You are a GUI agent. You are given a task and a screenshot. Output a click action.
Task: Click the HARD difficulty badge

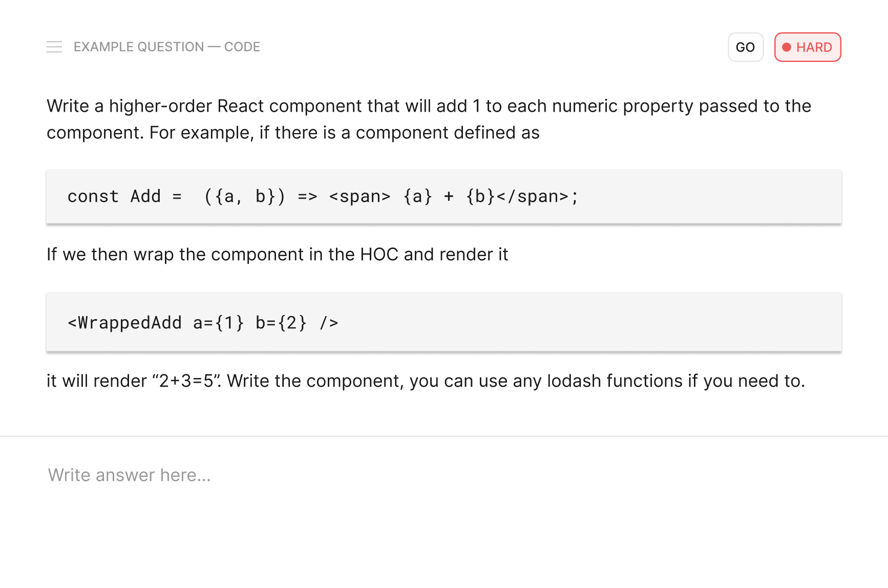pyautogui.click(x=808, y=47)
